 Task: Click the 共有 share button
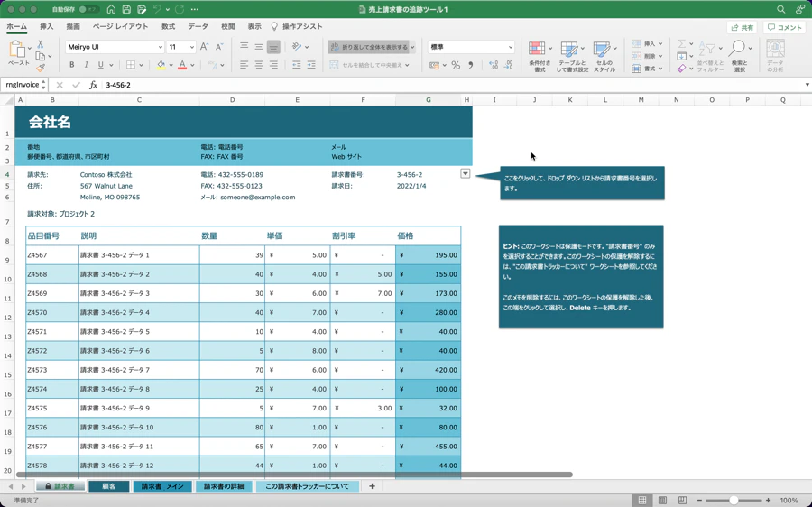(743, 27)
